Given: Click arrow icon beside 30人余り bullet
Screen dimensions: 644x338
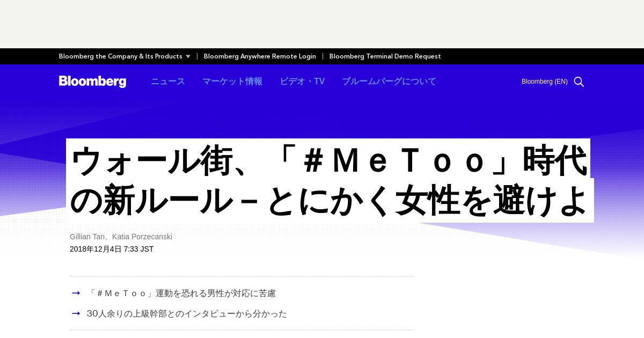Looking at the screenshot, I should 76,313.
